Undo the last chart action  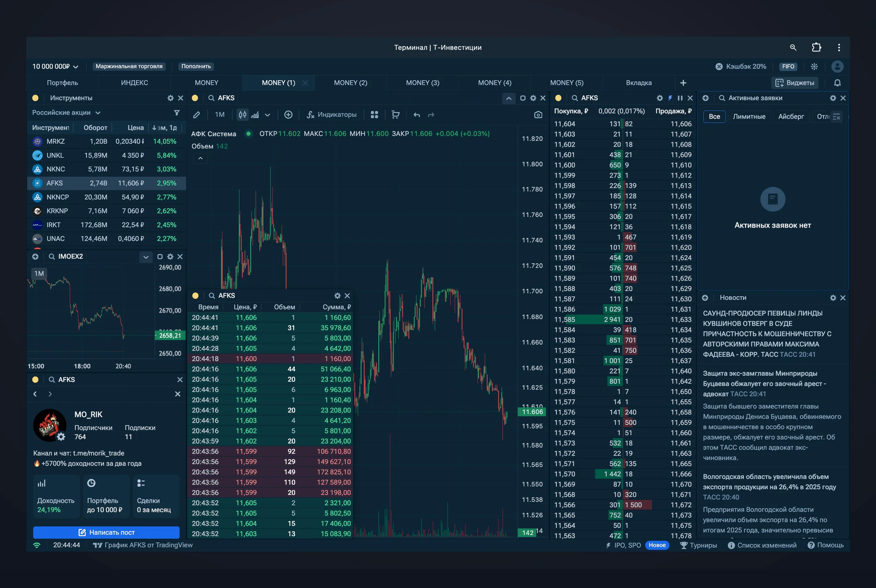pyautogui.click(x=416, y=115)
